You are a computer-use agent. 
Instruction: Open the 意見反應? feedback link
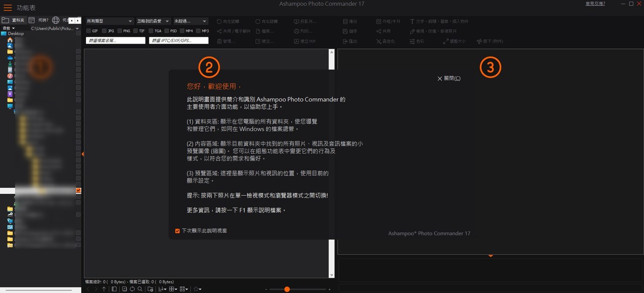595,4
